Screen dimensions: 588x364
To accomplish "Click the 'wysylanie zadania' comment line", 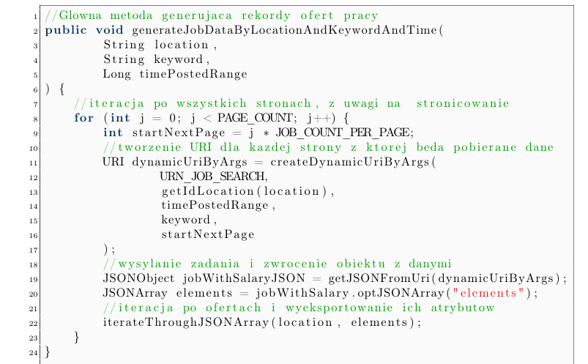I will click(x=277, y=264).
